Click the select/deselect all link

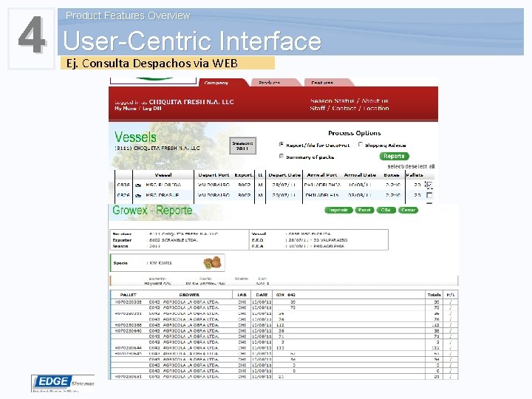pos(411,166)
